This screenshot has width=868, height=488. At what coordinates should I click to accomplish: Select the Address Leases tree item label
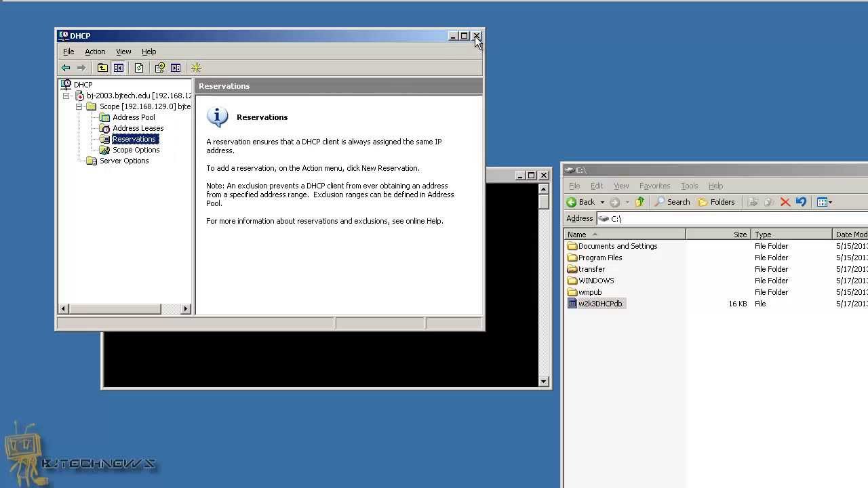coord(138,128)
